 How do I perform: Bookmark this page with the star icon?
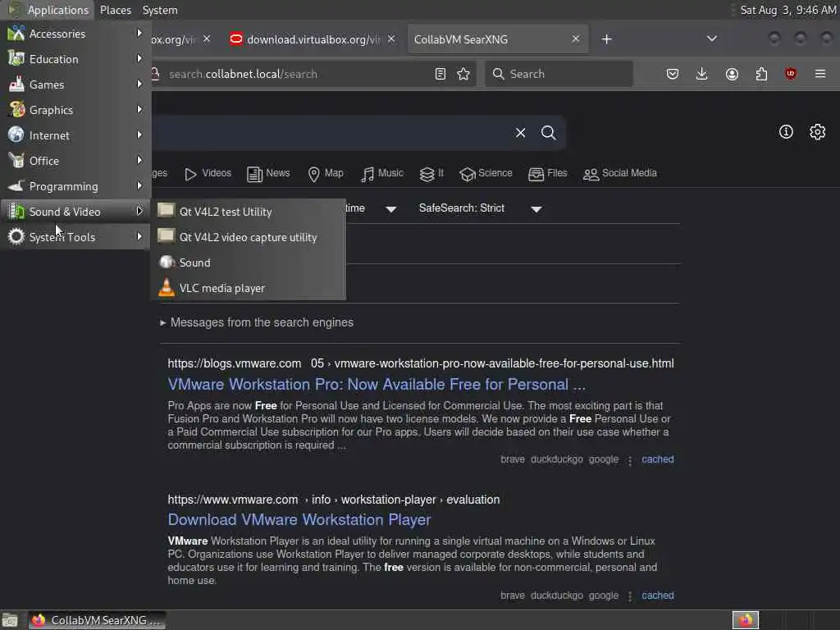464,74
